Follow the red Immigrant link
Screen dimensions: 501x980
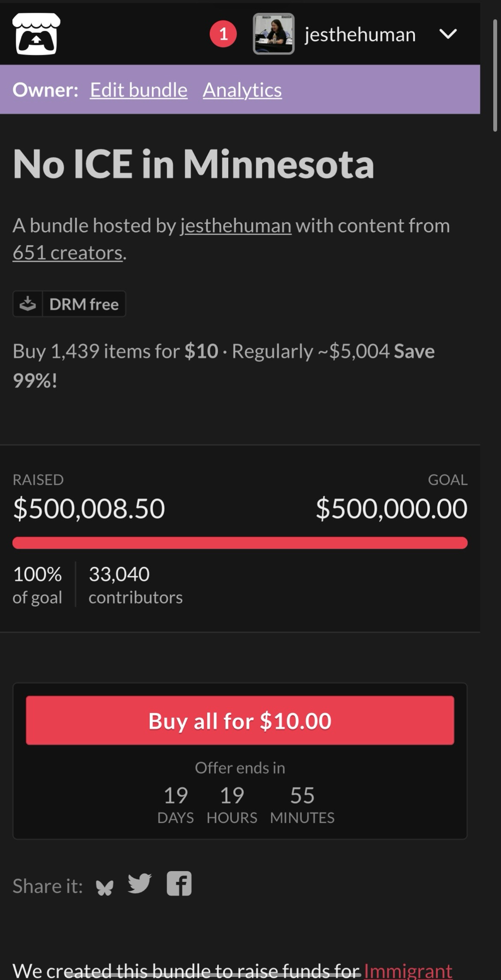coord(408,970)
